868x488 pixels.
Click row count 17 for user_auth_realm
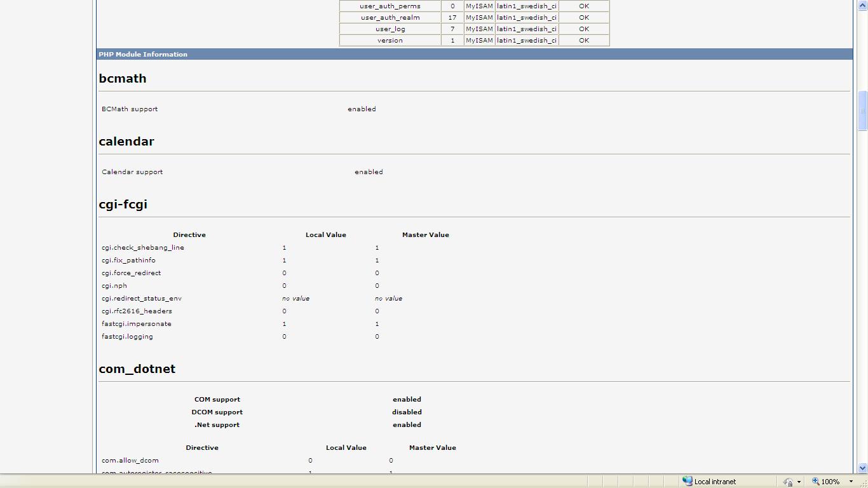(452, 17)
